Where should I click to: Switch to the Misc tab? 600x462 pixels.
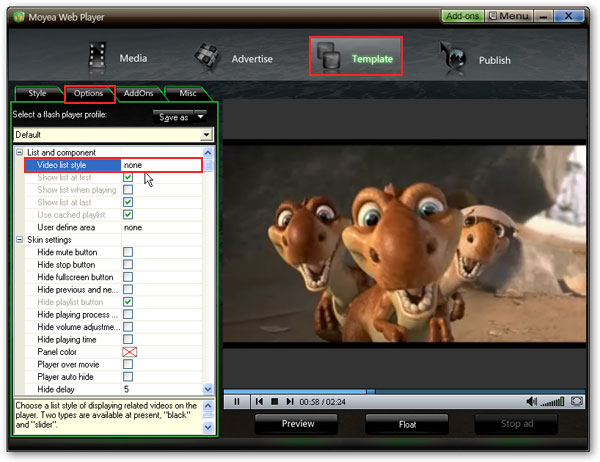188,93
